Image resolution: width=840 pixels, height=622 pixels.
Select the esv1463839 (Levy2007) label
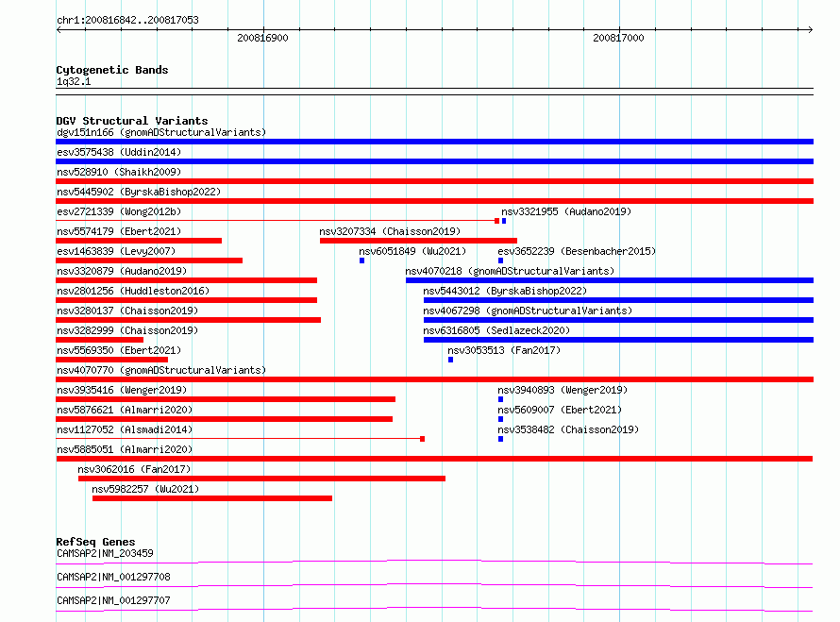click(116, 251)
